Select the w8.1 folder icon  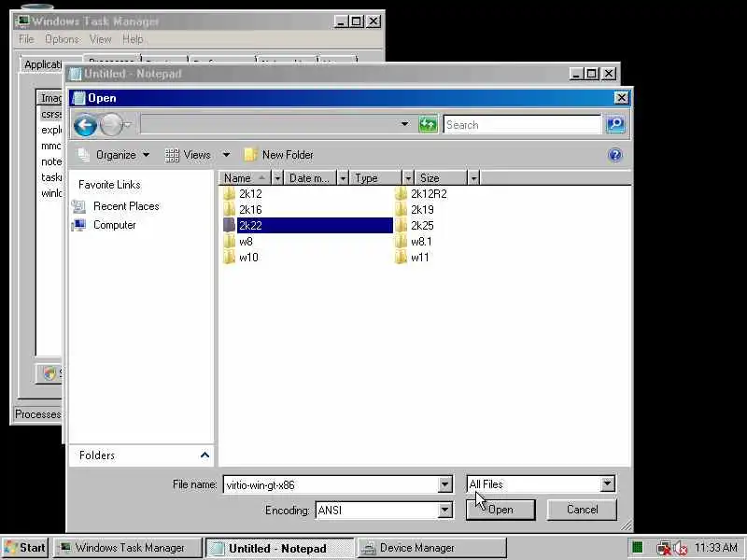(x=402, y=242)
